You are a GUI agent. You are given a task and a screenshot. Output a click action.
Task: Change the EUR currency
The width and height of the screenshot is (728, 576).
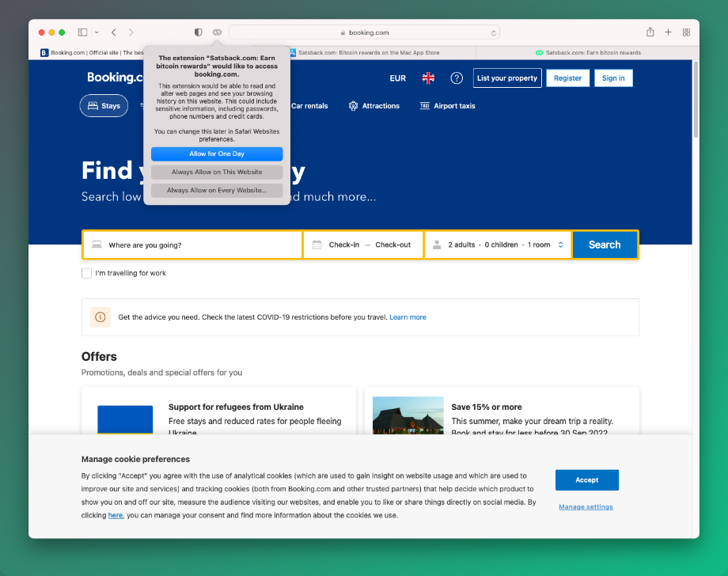[397, 78]
